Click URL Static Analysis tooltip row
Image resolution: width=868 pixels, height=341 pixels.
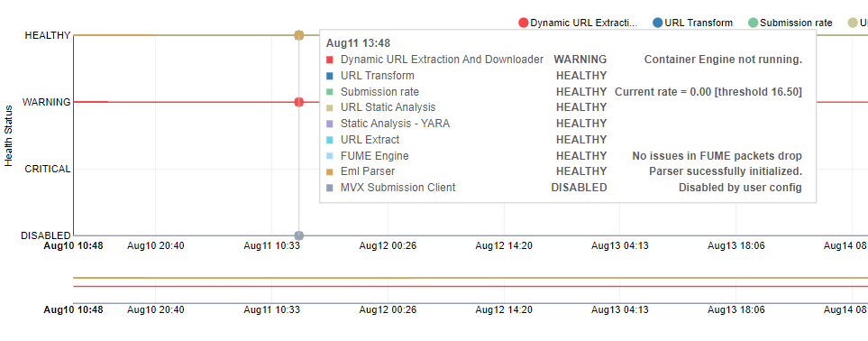(x=563, y=107)
